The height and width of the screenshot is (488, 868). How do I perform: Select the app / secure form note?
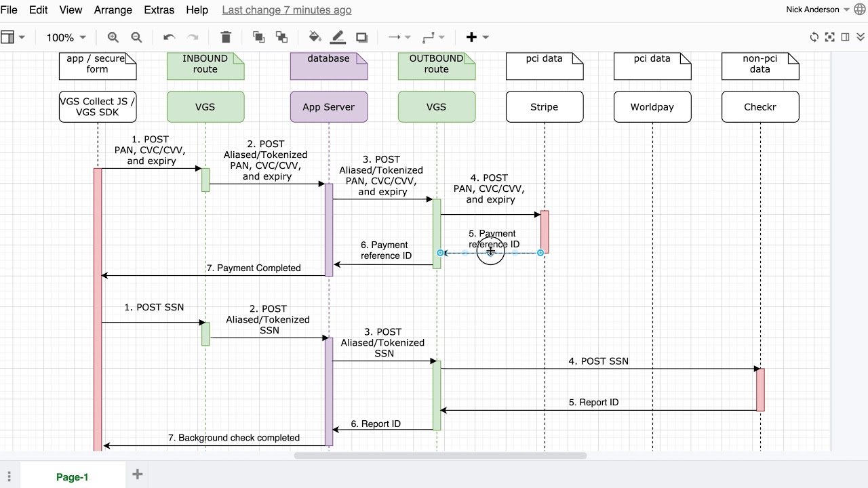98,66
